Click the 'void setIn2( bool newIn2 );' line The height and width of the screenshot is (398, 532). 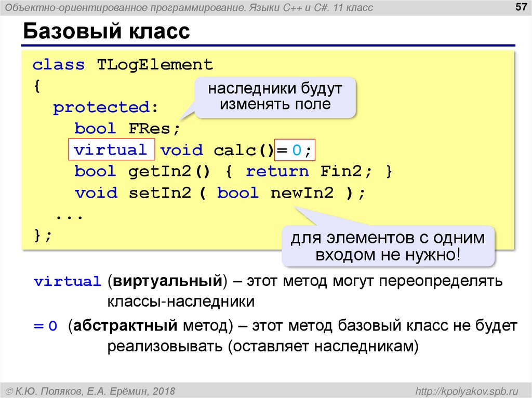tap(220, 193)
